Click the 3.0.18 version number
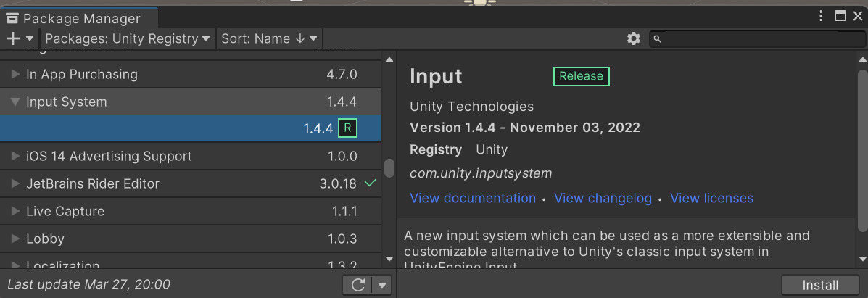This screenshot has width=868, height=298. tap(338, 183)
